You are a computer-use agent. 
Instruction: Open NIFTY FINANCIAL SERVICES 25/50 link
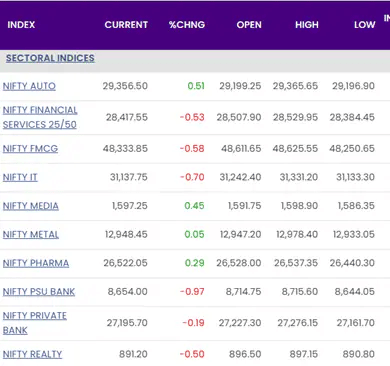tap(40, 117)
